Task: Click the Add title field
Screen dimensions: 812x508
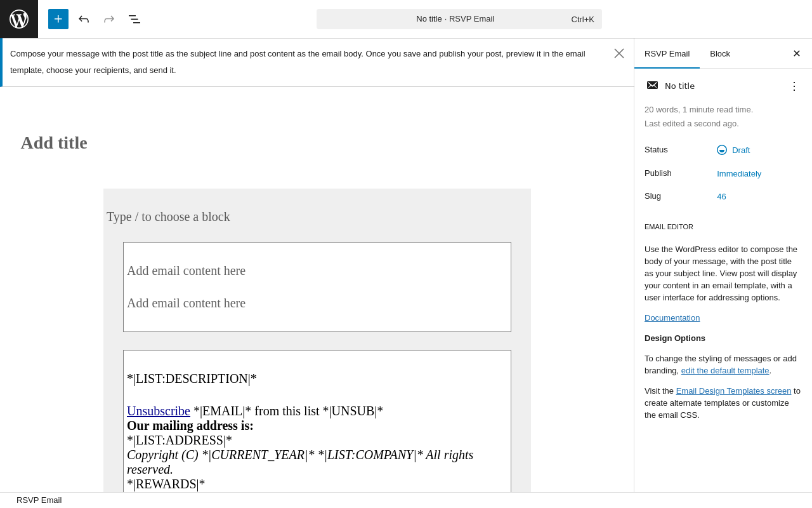Action: point(54,143)
